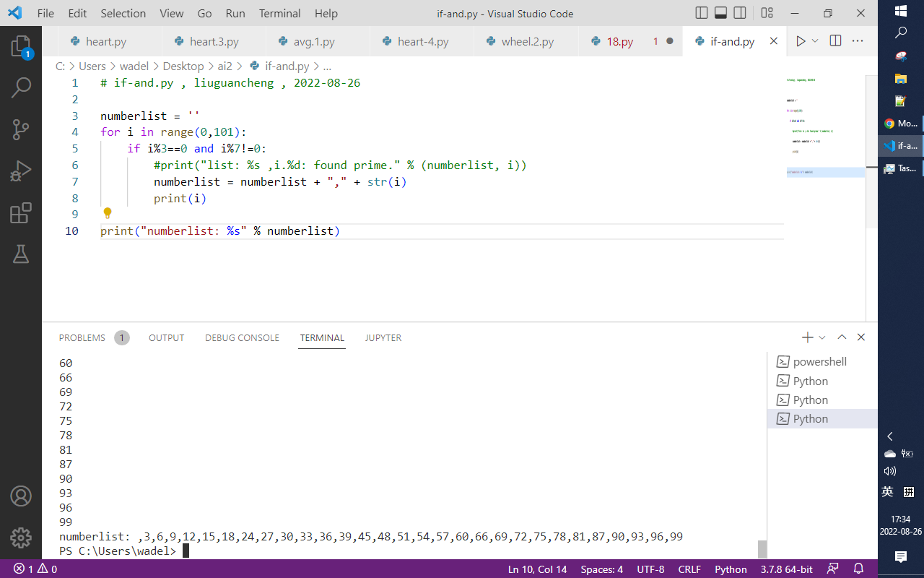Open the Explorer view in activity bar

pos(21,47)
